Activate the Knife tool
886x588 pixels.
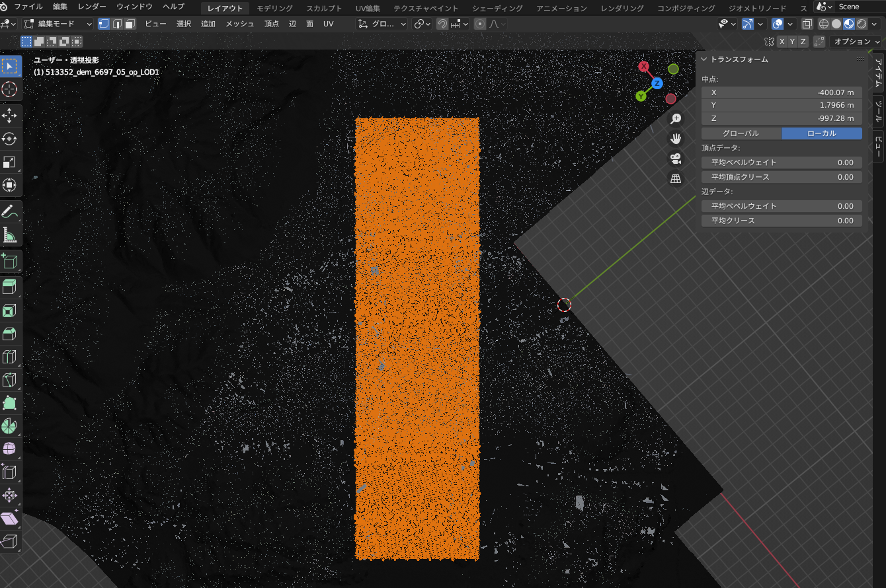click(x=10, y=380)
